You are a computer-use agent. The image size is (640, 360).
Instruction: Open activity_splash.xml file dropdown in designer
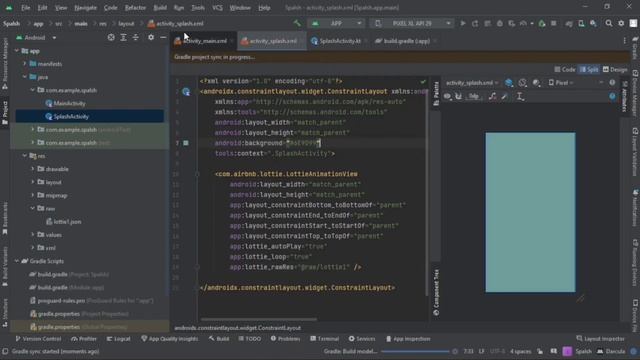[x=472, y=83]
